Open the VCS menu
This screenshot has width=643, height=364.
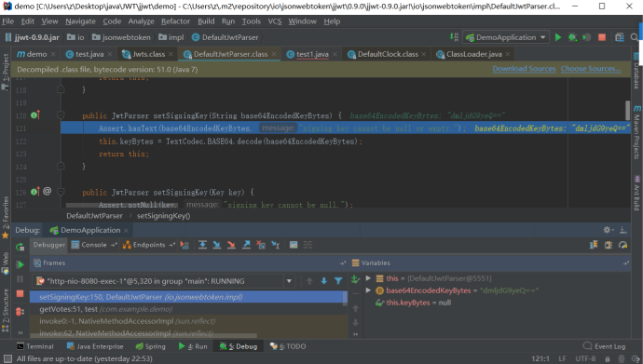[275, 21]
